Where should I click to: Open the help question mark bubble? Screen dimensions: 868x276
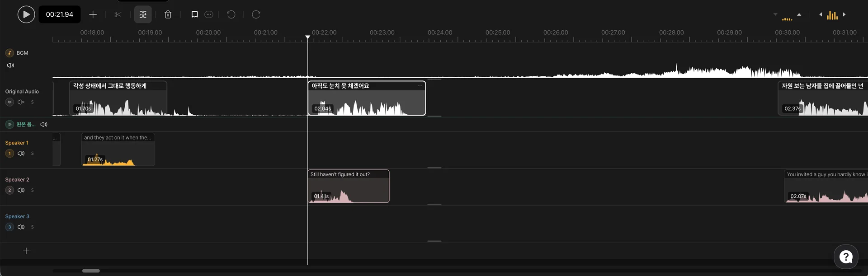pyautogui.click(x=846, y=257)
